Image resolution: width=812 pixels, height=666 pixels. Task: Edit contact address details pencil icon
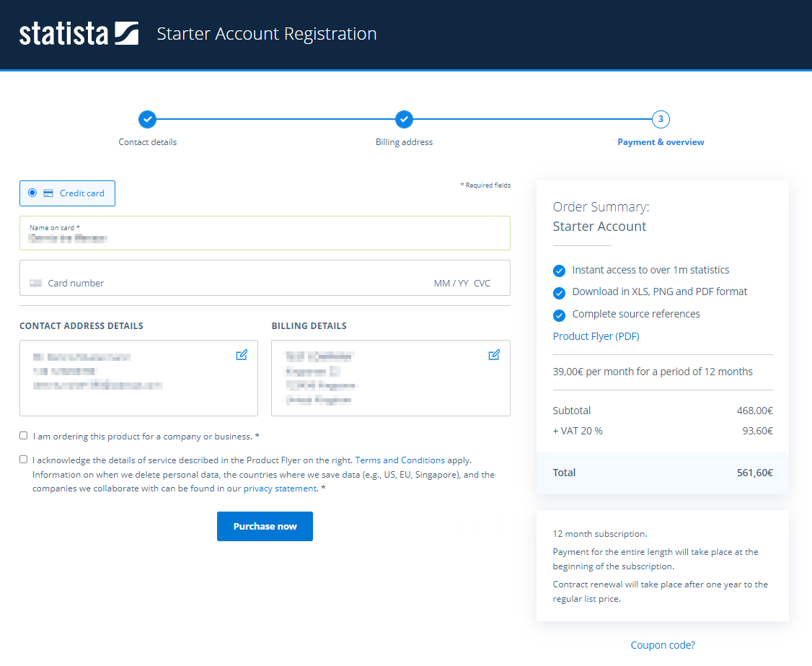tap(242, 355)
